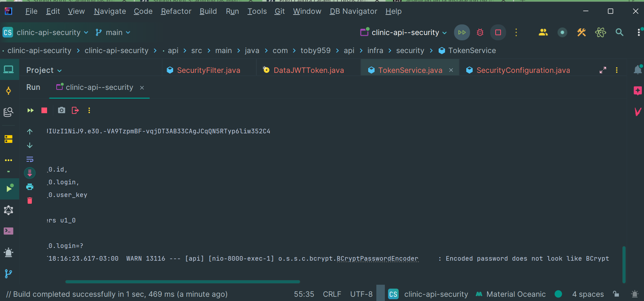Screen dimensions: 644x301
Task: Open the Navigate menu
Action: point(110,11)
